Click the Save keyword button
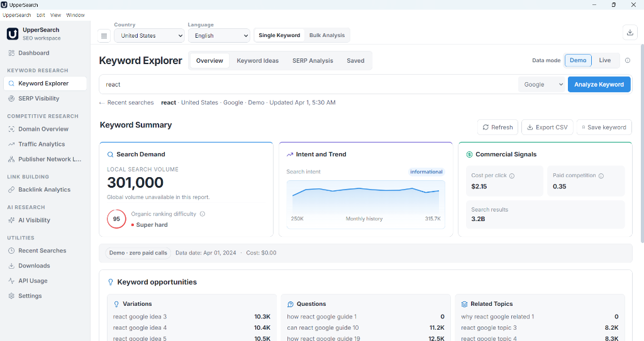This screenshot has width=644, height=341. point(604,127)
